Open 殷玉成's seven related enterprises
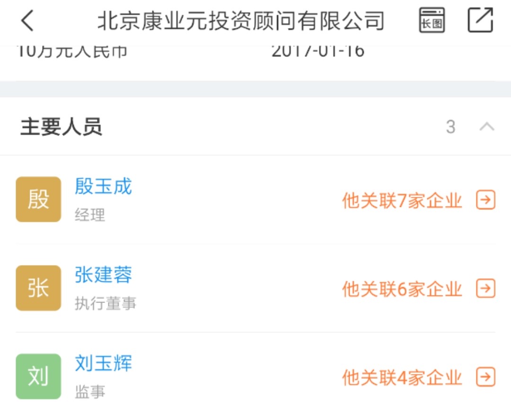 (402, 201)
